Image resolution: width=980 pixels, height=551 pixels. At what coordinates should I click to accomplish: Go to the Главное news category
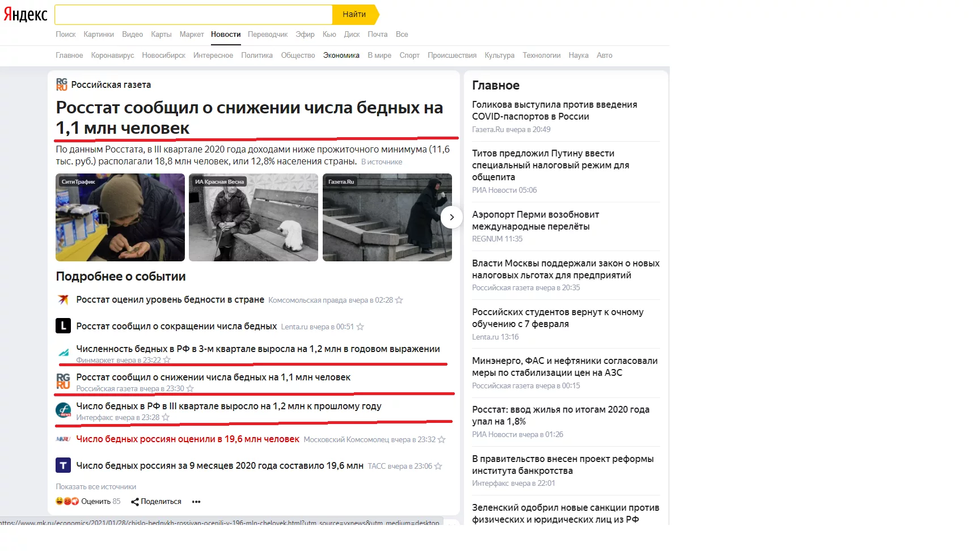coord(69,55)
